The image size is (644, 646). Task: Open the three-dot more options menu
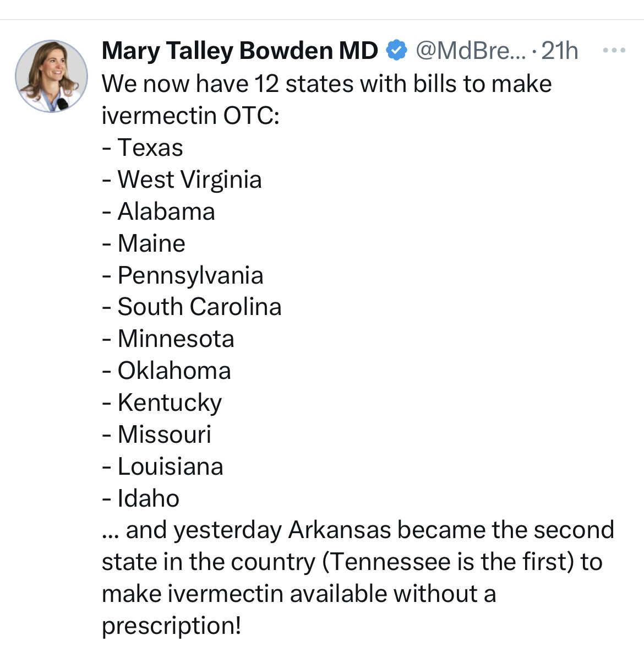click(614, 51)
